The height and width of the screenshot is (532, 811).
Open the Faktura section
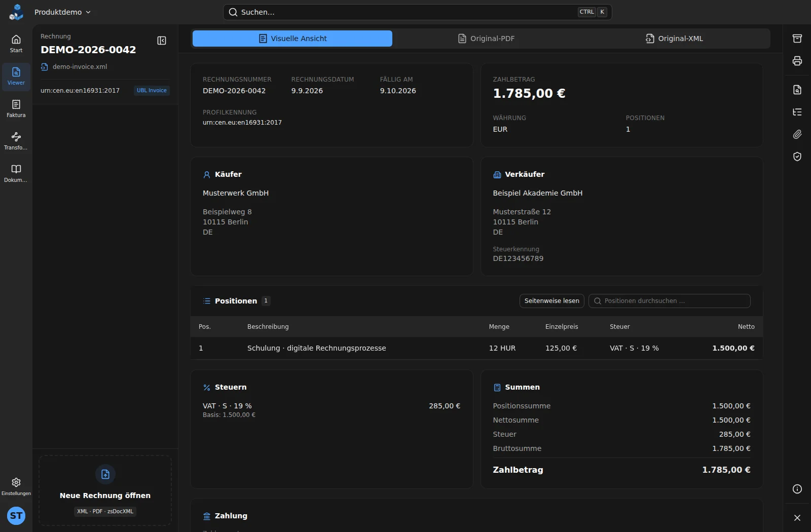[16, 109]
